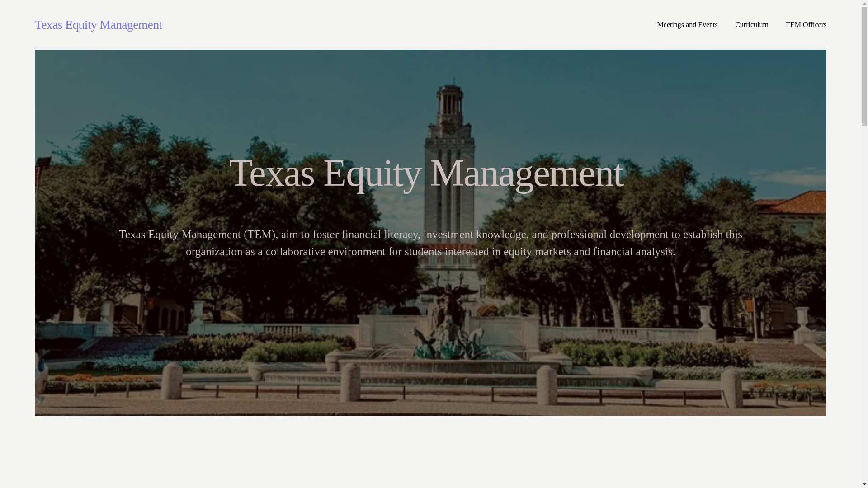Open the TEM Officers page
This screenshot has width=868, height=488.
[806, 25]
